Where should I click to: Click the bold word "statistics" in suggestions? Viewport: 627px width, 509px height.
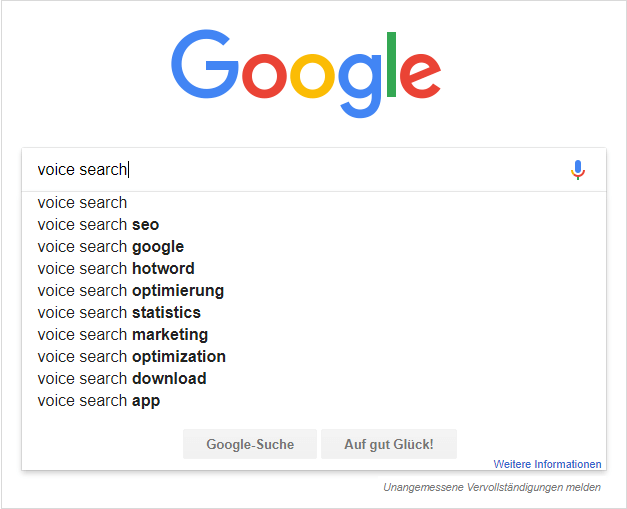pyautogui.click(x=166, y=313)
